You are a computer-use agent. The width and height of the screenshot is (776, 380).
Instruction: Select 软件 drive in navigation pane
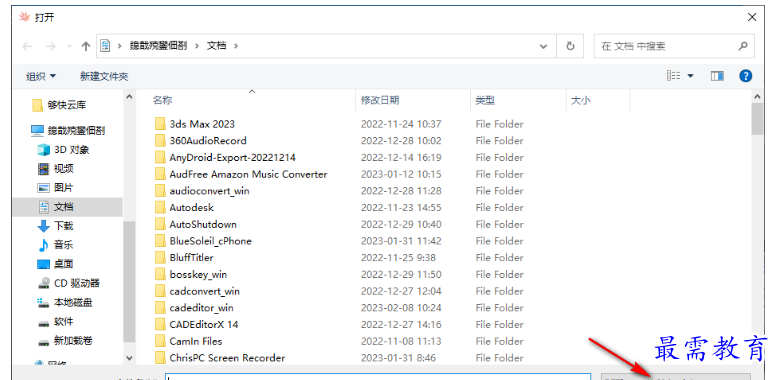click(55, 322)
